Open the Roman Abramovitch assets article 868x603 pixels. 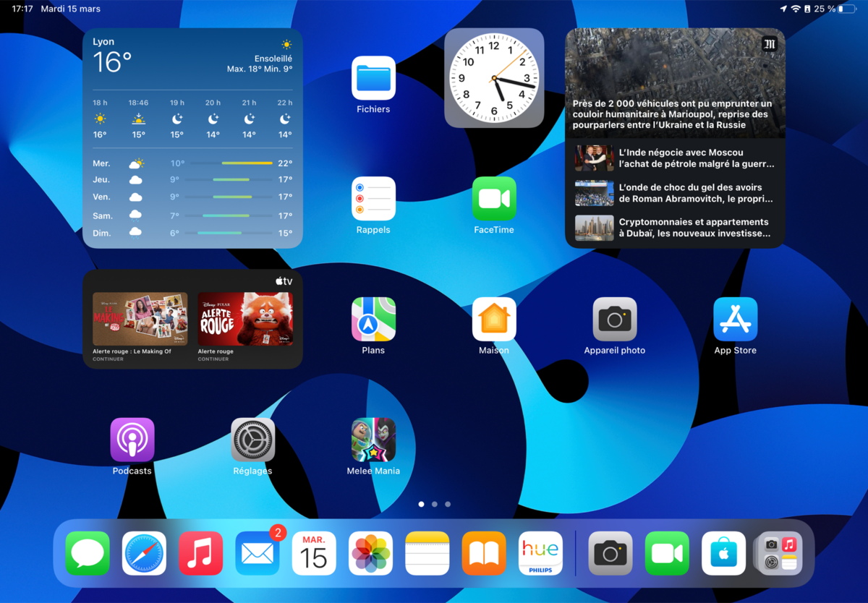(675, 193)
